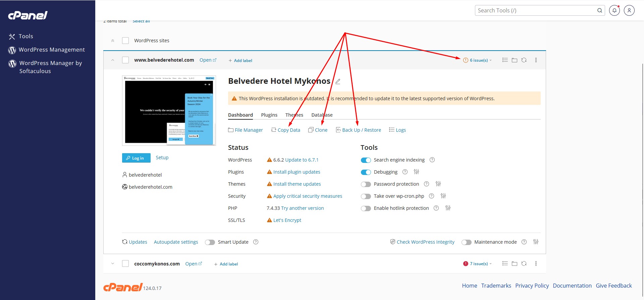Viewport: 644px width, 300px height.
Task: Click refresh icon in belvederehotel.com row
Action: pos(524,60)
